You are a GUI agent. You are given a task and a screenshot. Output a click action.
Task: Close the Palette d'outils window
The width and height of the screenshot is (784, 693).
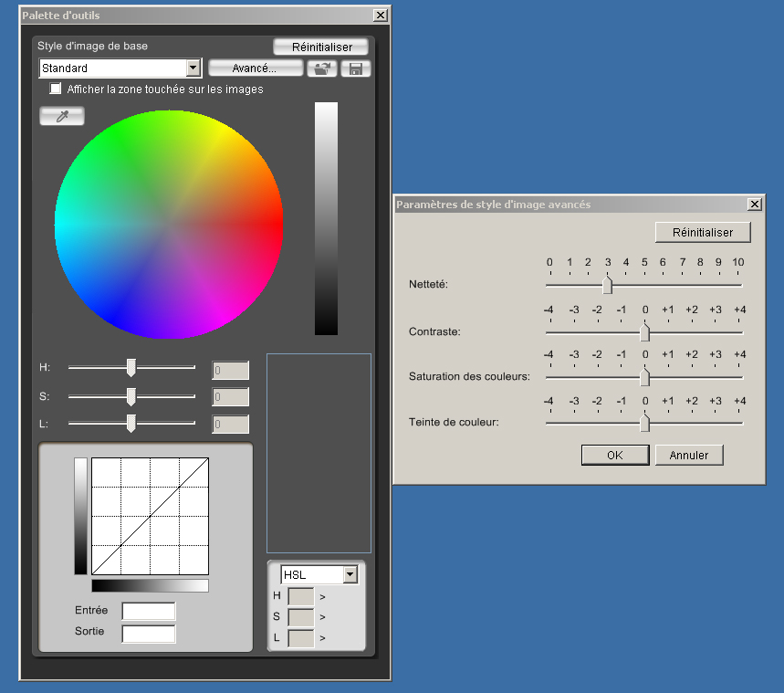[x=381, y=16]
